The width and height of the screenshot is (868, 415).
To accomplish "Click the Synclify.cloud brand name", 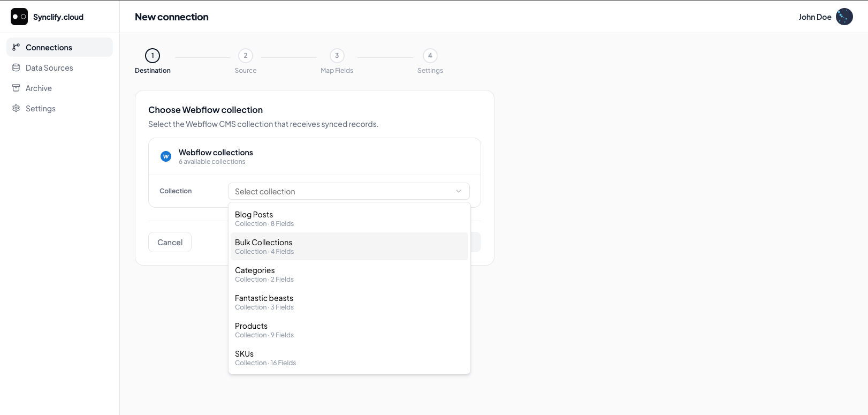I will coord(58,17).
